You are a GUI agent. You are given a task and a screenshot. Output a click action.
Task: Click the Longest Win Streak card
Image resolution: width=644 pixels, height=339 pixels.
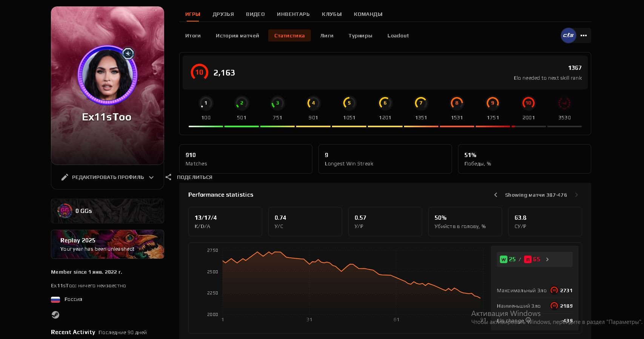pos(385,159)
